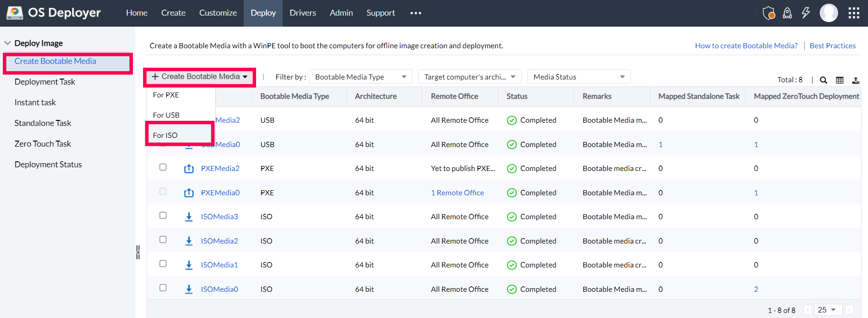Open the column chooser grid icon
Image resolution: width=868 pixels, height=318 pixels.
(839, 80)
